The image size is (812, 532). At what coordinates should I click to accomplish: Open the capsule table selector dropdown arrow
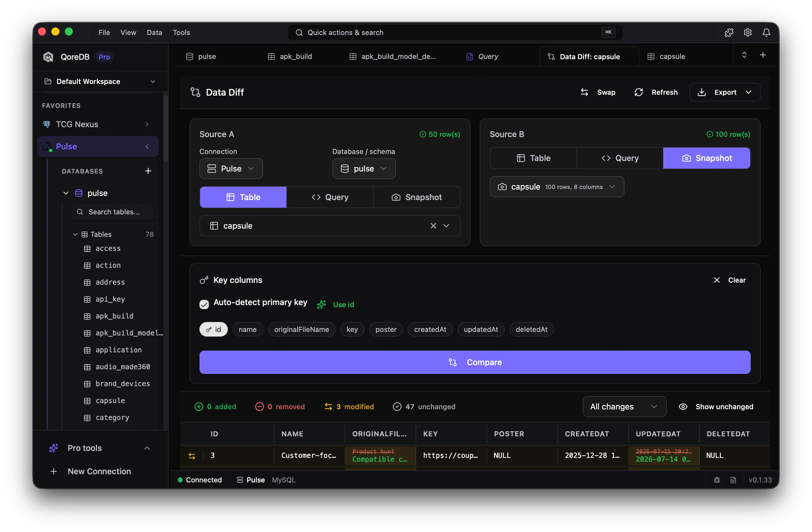coord(446,225)
